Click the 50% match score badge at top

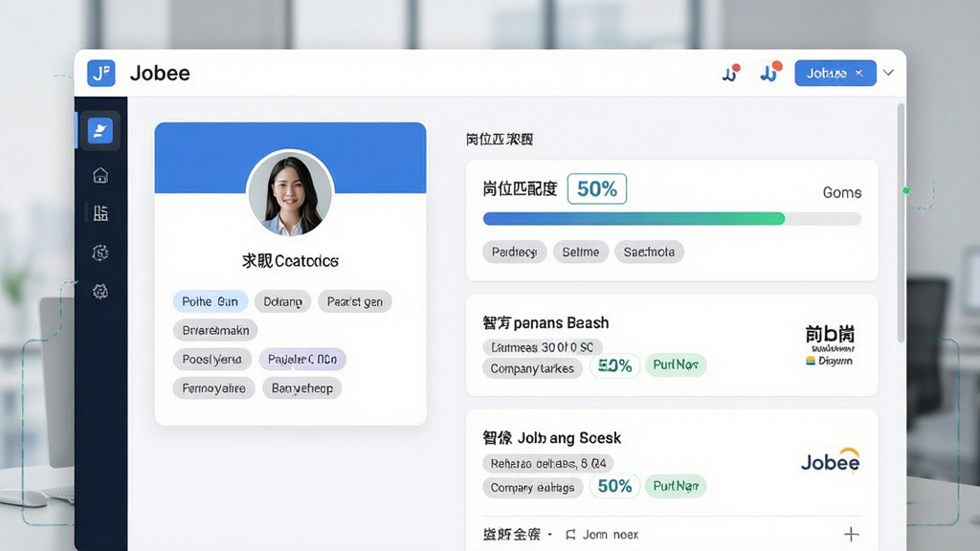pos(597,188)
